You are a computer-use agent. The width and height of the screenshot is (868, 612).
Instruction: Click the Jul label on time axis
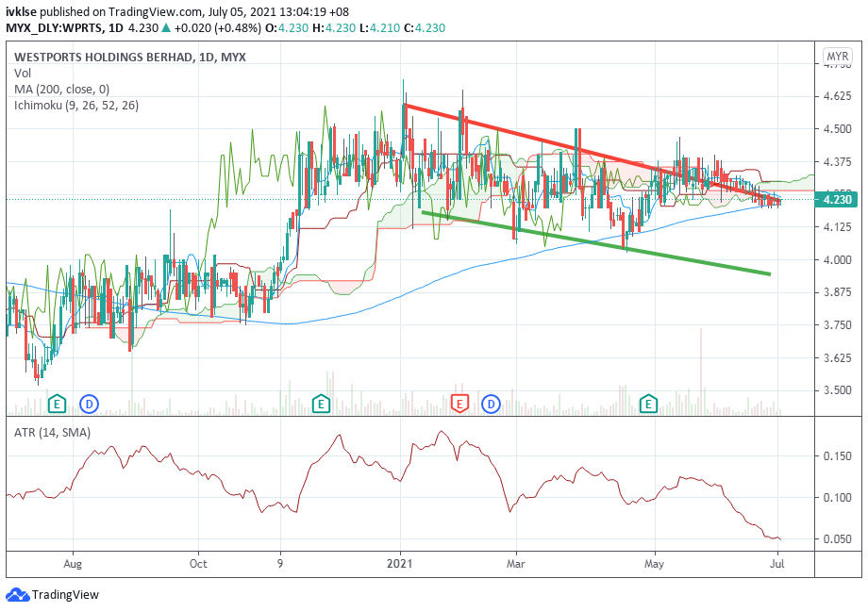pos(777,564)
